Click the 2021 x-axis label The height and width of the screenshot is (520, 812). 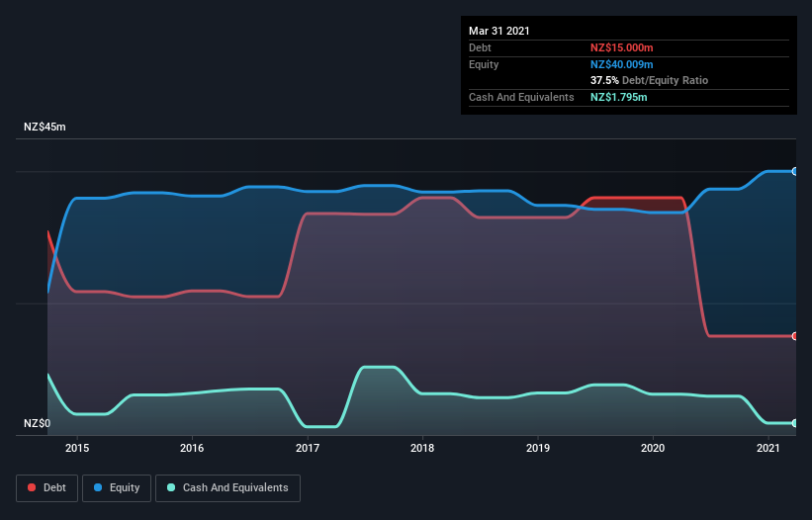click(767, 448)
